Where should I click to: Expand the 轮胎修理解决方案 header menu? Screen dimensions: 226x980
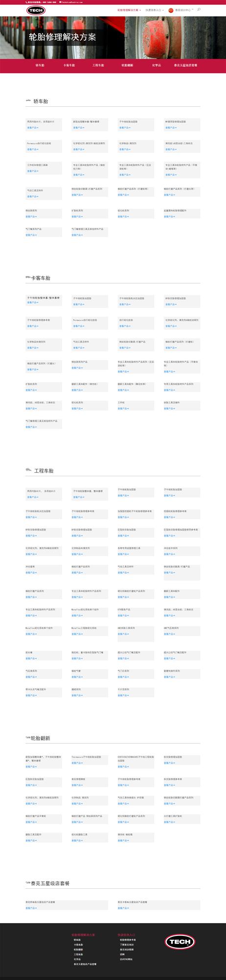point(129,10)
